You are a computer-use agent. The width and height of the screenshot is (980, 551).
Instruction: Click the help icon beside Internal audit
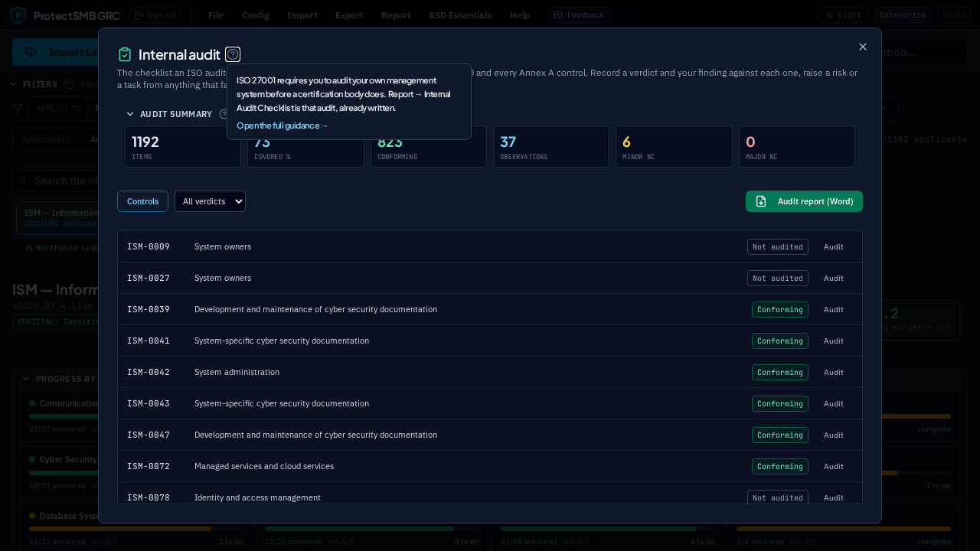pyautogui.click(x=233, y=54)
